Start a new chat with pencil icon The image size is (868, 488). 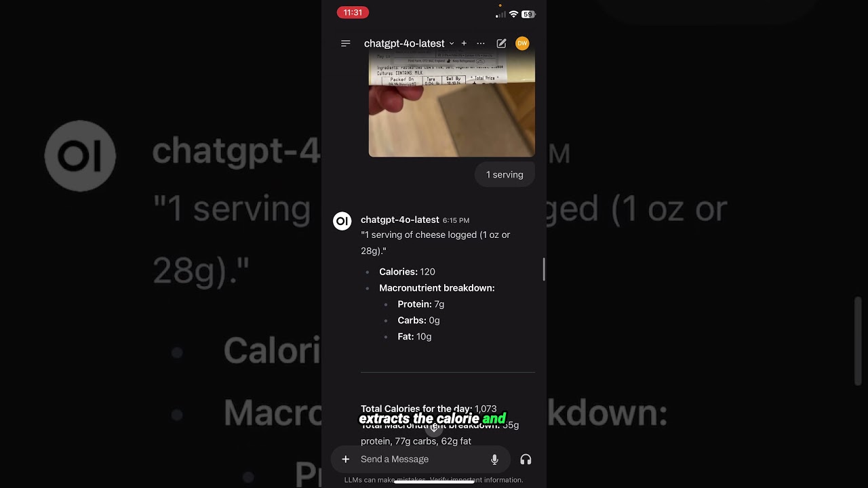pos(501,43)
